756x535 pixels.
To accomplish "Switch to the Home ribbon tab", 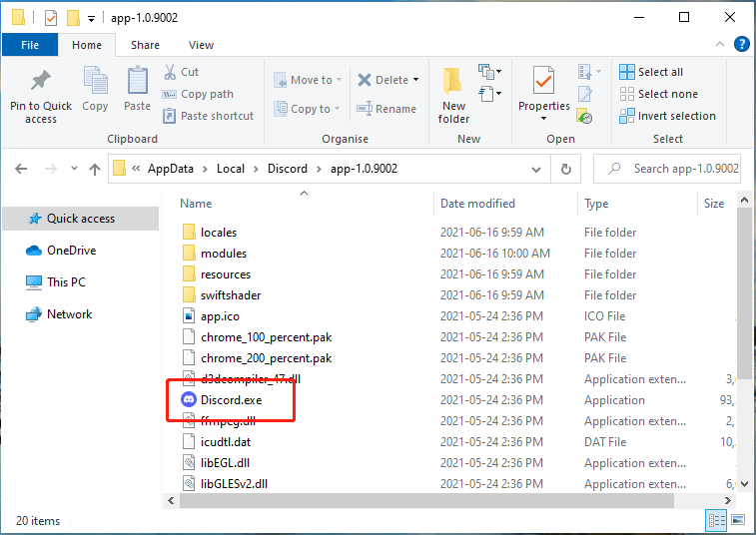I will pos(87,45).
